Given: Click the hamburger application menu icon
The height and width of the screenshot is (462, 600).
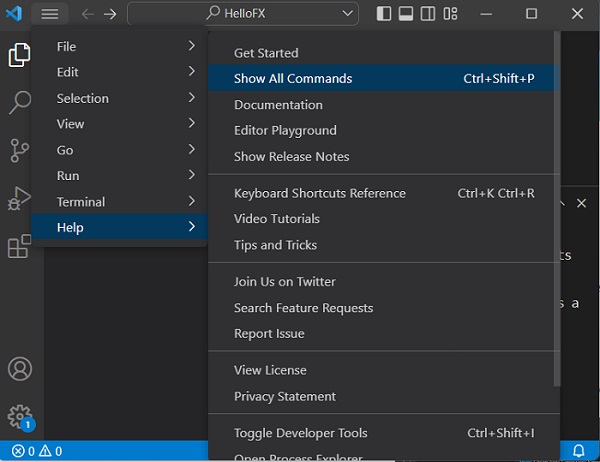Looking at the screenshot, I should tap(50, 14).
